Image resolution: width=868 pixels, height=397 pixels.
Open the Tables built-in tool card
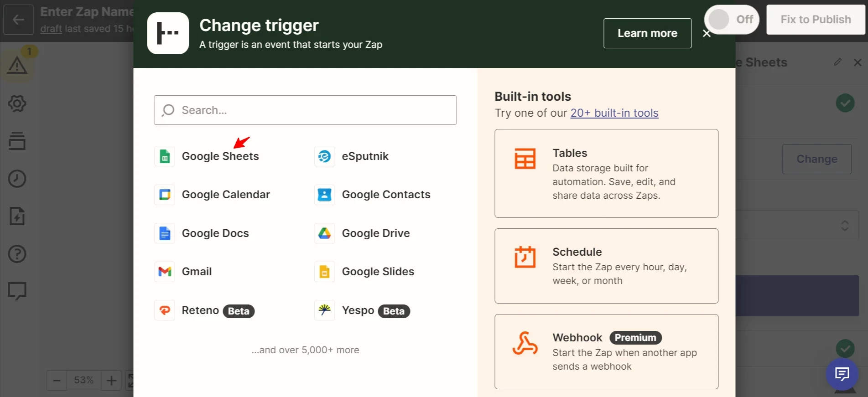pos(606,173)
